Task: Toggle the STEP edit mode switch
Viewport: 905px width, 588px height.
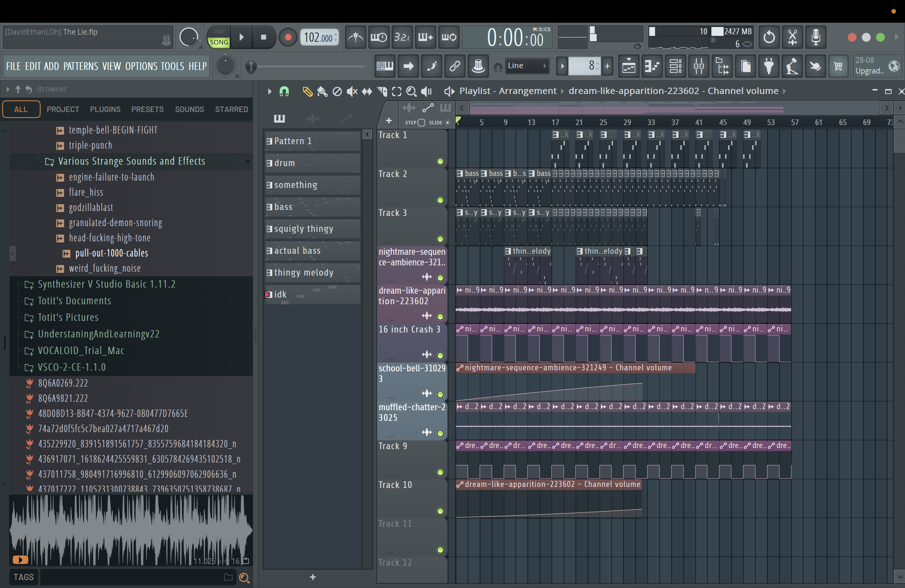Action: (421, 122)
